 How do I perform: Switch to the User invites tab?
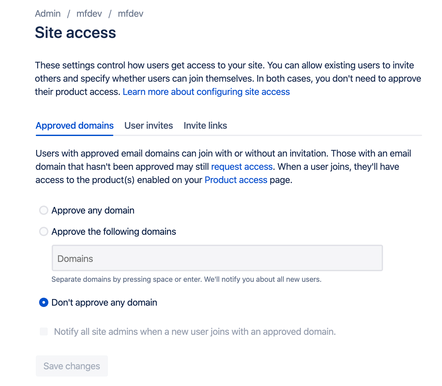pos(149,126)
